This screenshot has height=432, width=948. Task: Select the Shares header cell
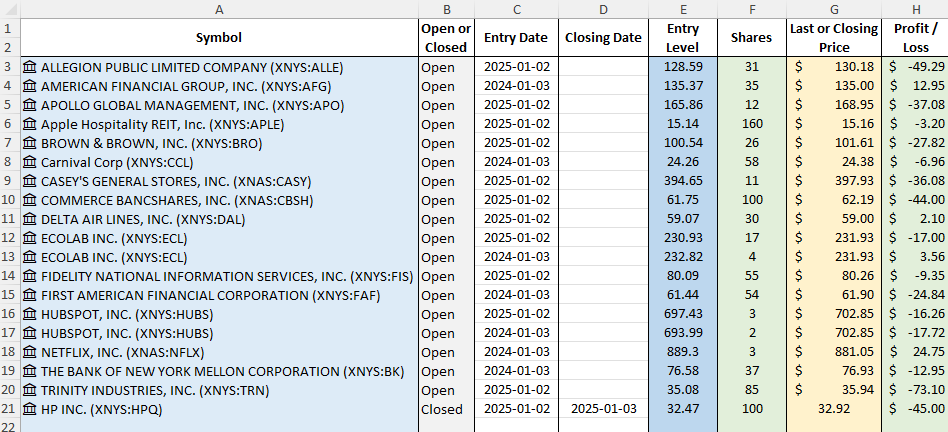752,37
